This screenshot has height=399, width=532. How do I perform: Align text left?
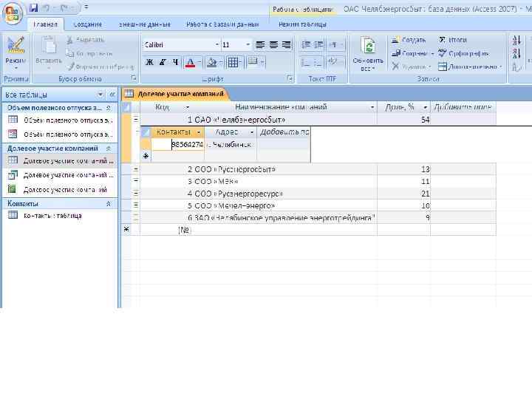(260, 45)
